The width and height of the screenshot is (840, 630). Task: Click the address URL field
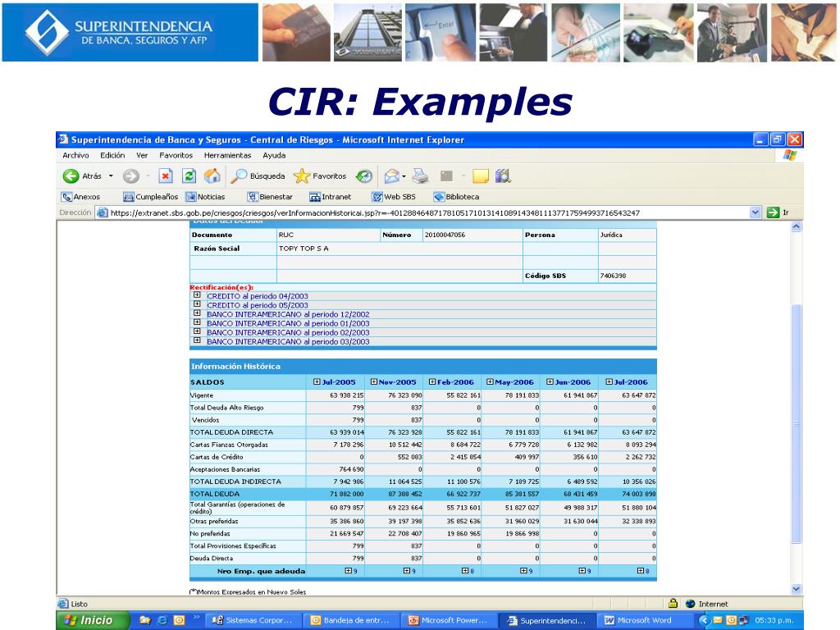click(x=422, y=212)
